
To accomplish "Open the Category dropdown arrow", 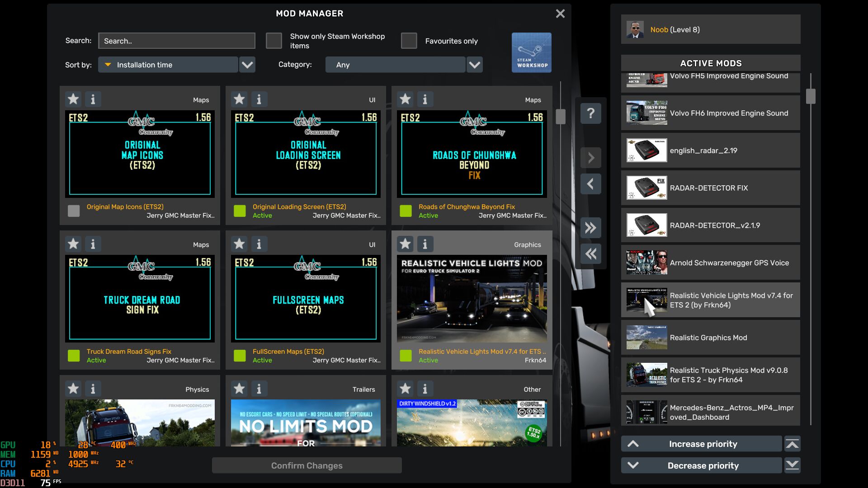I will (474, 65).
